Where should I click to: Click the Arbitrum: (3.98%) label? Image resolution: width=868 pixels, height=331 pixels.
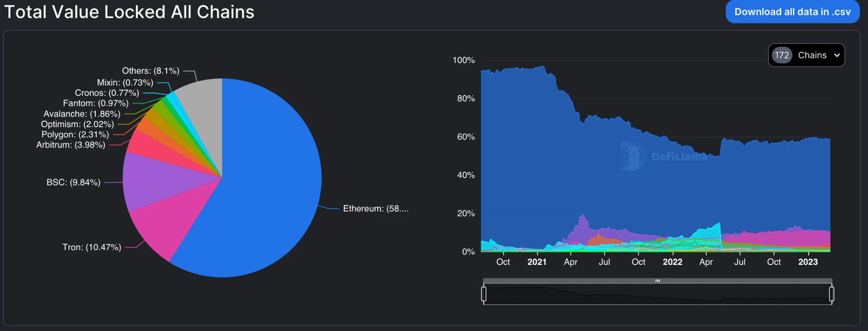(70, 145)
